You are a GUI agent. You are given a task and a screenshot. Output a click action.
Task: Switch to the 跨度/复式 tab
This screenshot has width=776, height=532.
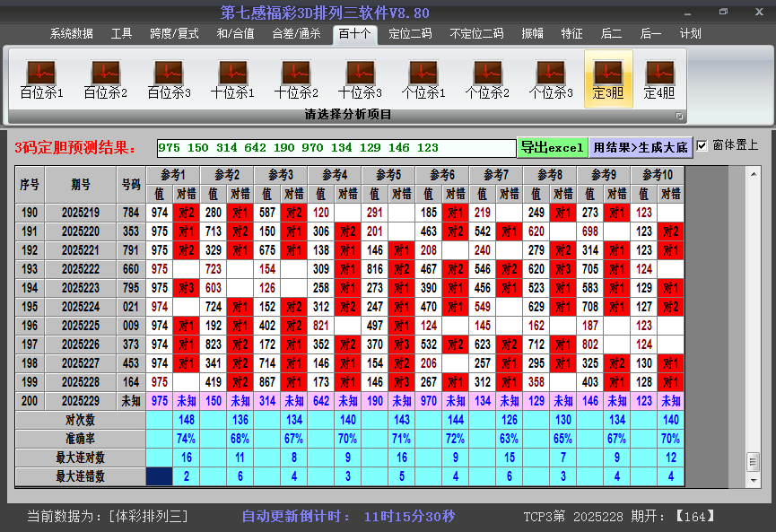click(174, 34)
